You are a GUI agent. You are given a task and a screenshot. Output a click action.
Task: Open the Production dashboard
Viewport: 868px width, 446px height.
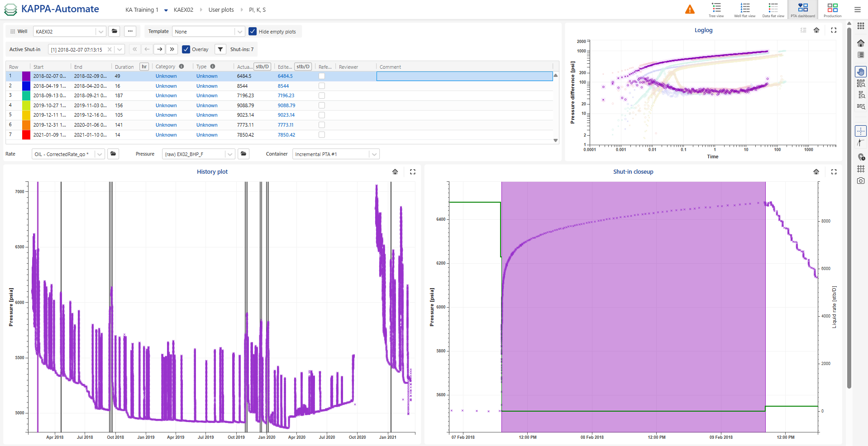[832, 9]
